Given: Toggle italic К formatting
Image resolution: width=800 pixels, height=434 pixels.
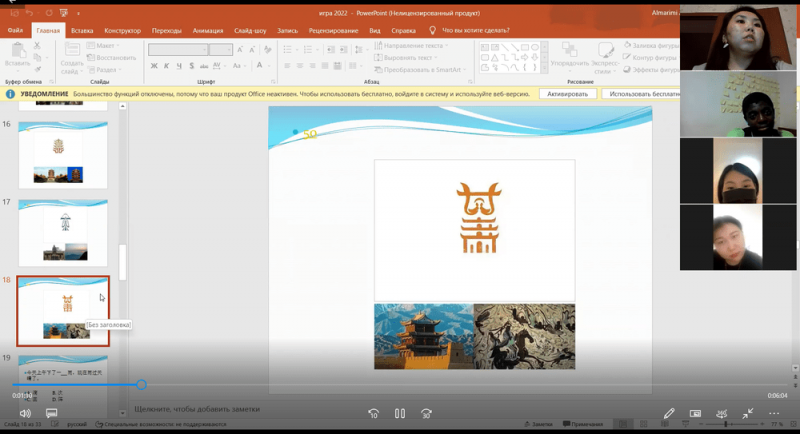Looking at the screenshot, I should click(166, 66).
